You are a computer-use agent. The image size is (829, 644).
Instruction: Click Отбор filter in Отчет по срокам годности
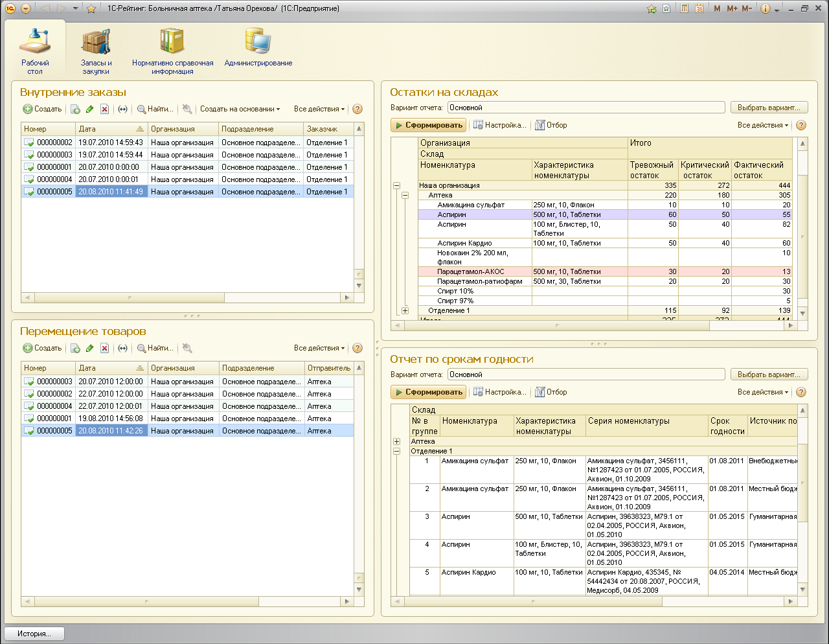tap(551, 392)
